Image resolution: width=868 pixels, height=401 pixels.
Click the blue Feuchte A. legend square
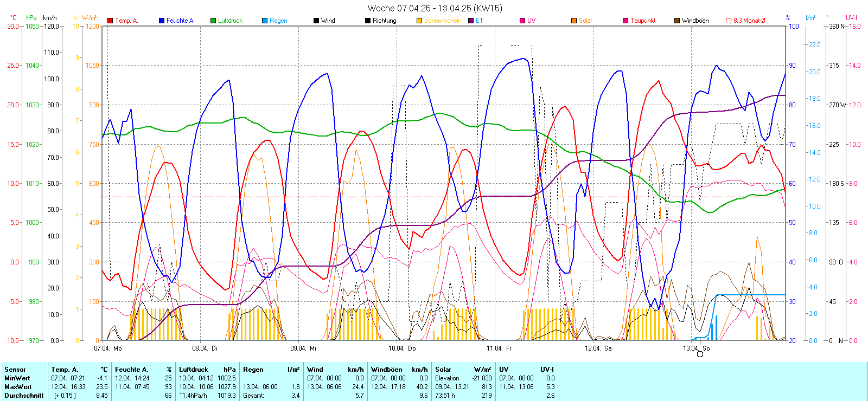(x=162, y=21)
